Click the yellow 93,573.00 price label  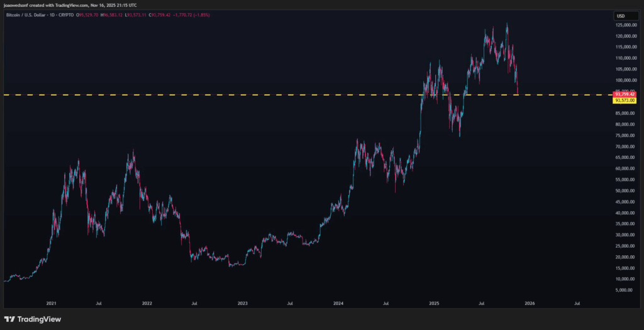(625, 101)
